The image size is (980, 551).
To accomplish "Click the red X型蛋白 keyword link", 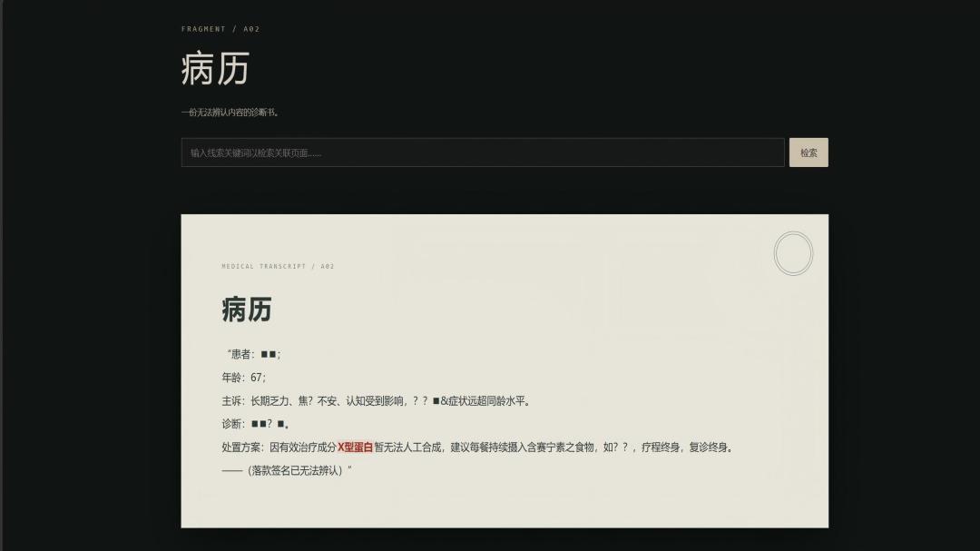I will pyautogui.click(x=355, y=448).
